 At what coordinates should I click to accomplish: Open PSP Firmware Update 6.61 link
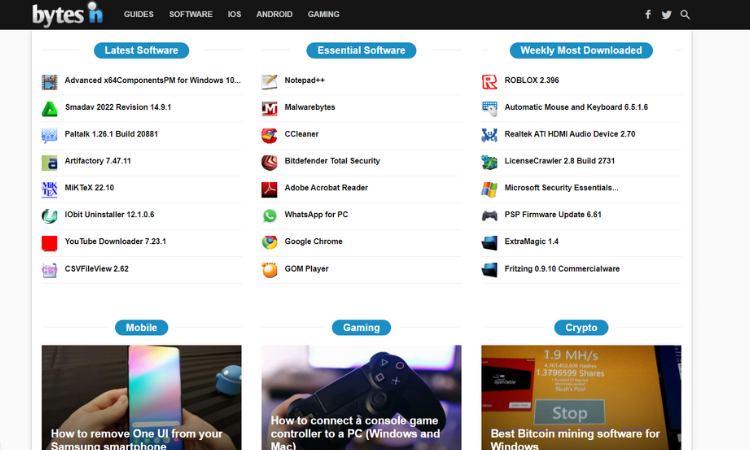[553, 214]
